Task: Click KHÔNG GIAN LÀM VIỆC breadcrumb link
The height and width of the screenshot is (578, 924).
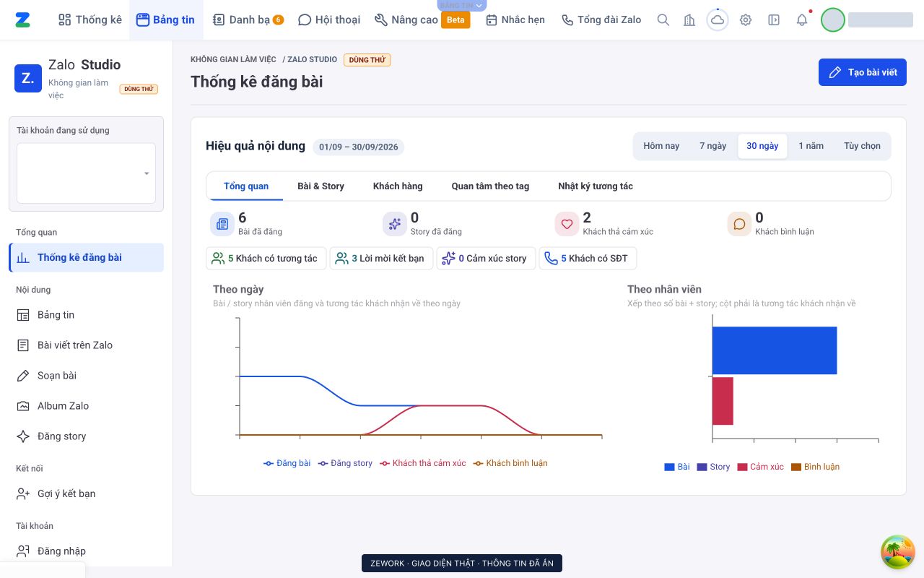Action: point(233,59)
